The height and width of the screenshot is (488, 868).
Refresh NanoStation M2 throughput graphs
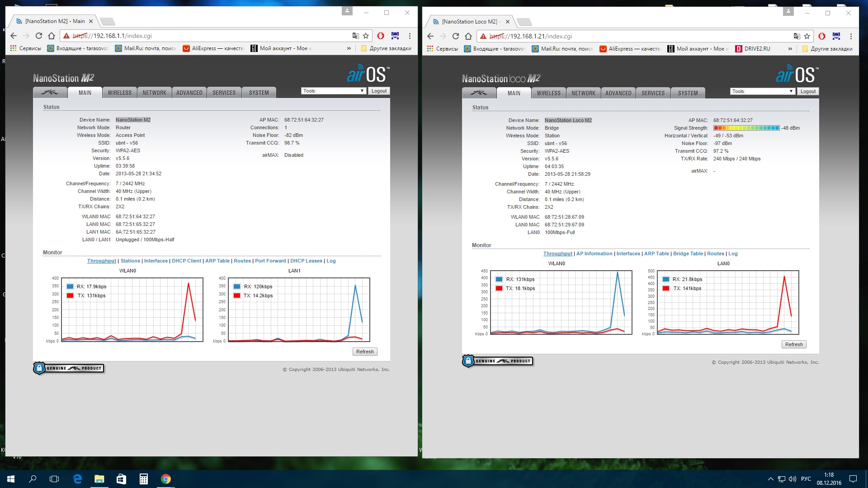365,352
